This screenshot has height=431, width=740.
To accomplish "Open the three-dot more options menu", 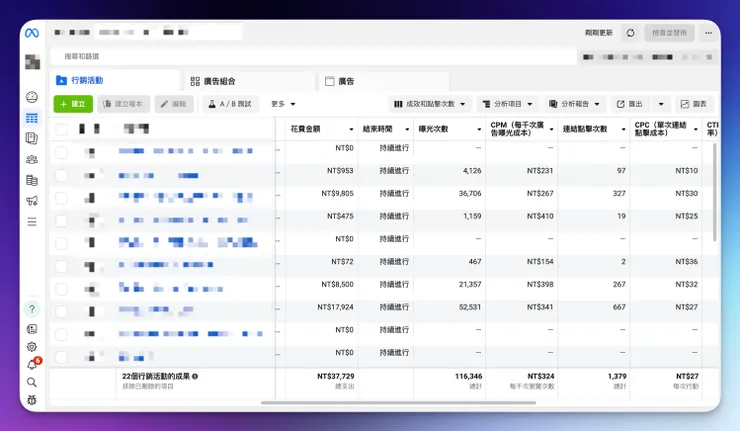I will [708, 33].
